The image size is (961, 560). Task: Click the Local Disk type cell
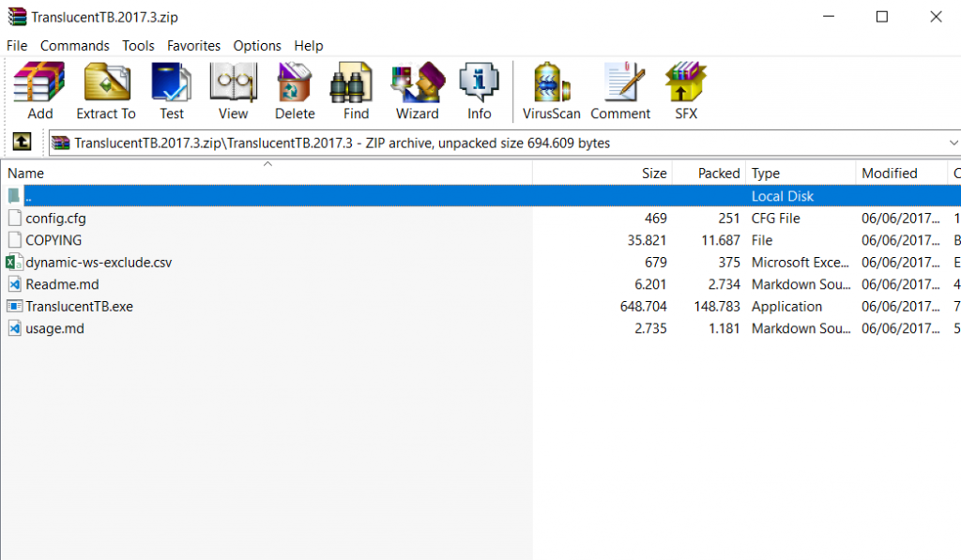[783, 196]
